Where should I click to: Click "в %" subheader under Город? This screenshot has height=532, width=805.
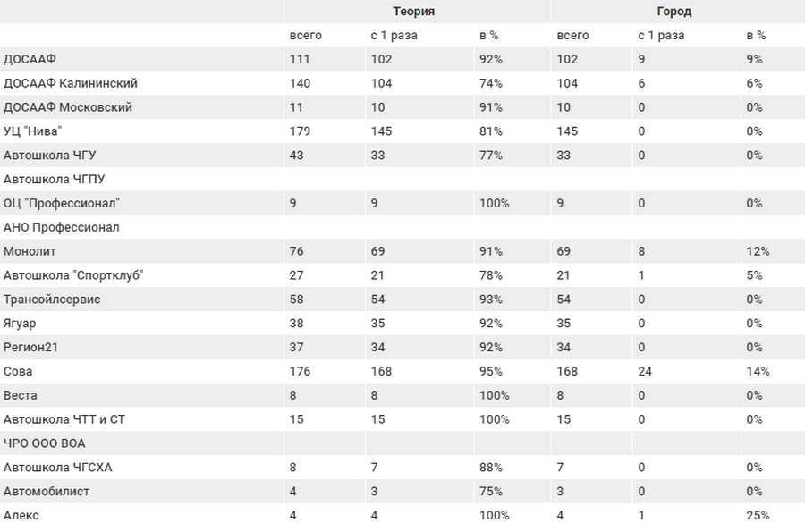tap(756, 36)
